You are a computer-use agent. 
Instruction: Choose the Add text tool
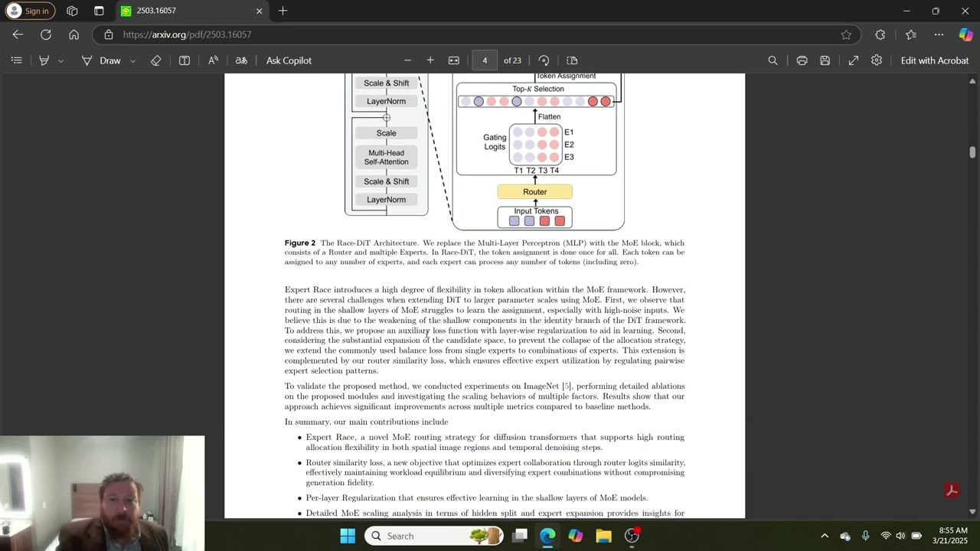(185, 60)
